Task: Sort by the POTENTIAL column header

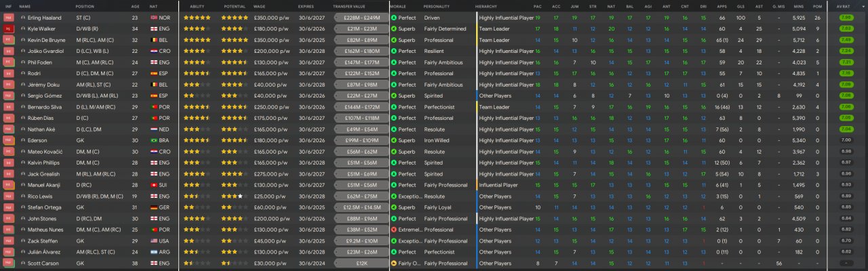Action: (x=235, y=5)
